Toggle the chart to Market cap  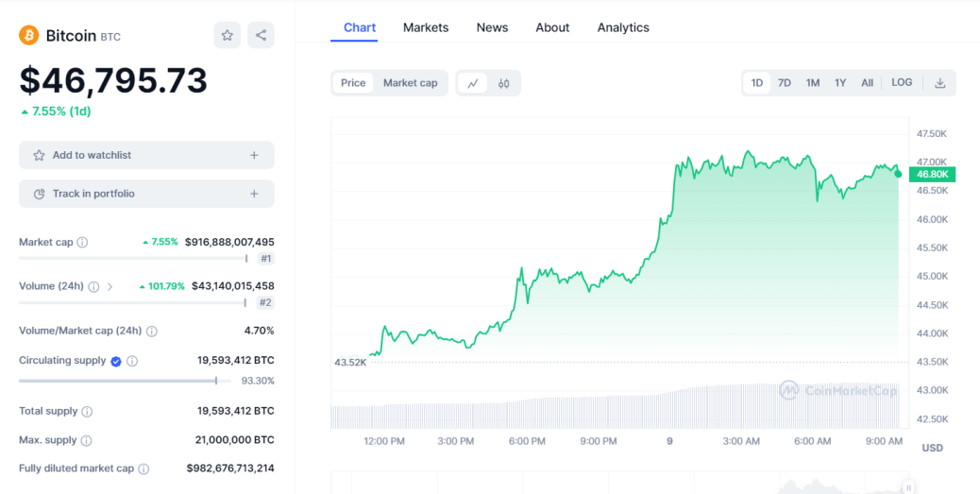tap(410, 83)
